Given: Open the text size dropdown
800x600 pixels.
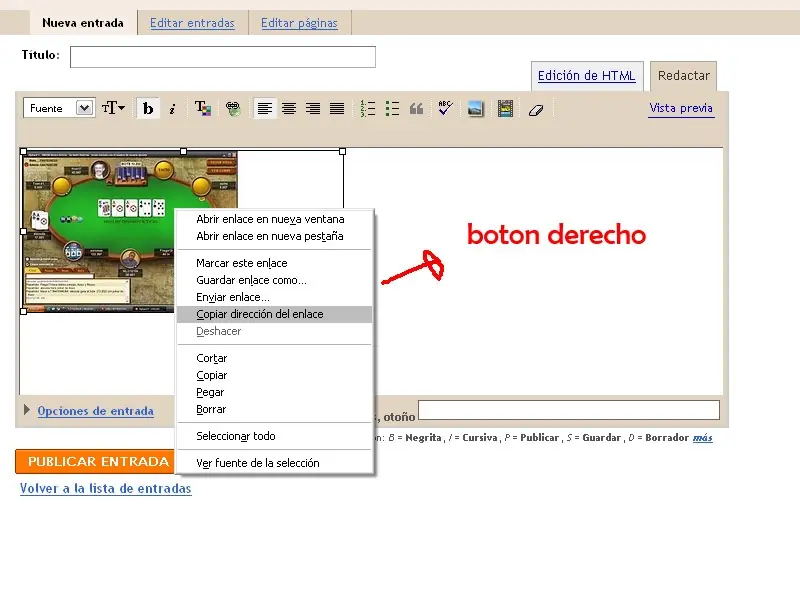Looking at the screenshot, I should click(113, 108).
